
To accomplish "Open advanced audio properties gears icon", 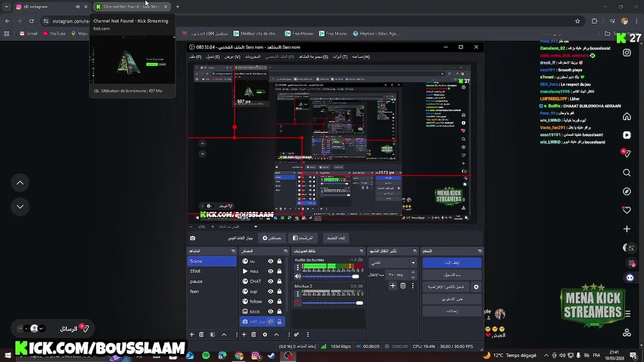I will [x=296, y=334].
